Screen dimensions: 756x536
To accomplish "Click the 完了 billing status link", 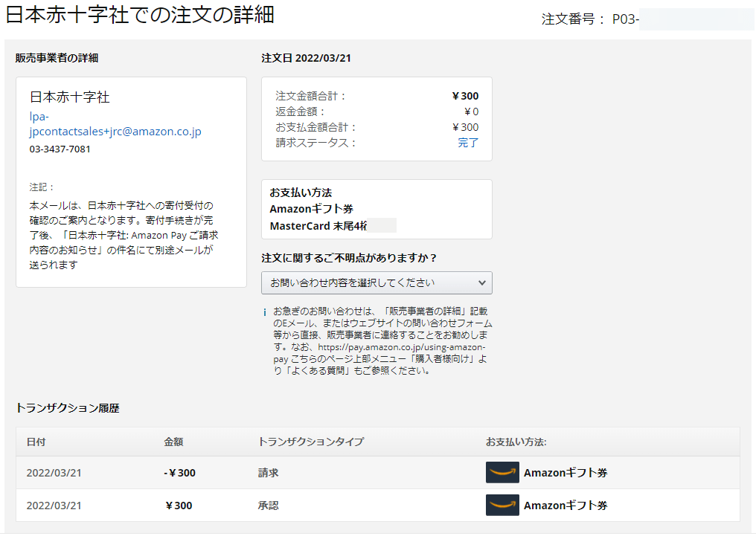I will (468, 143).
